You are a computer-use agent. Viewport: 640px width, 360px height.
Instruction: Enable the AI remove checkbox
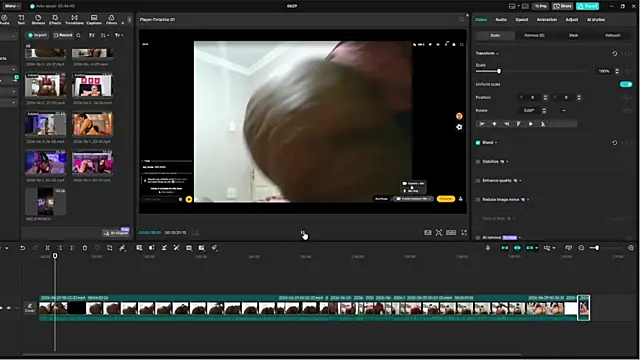(478, 238)
